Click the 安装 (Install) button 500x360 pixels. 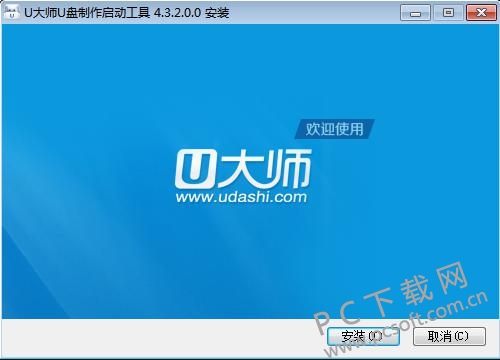coord(363,336)
